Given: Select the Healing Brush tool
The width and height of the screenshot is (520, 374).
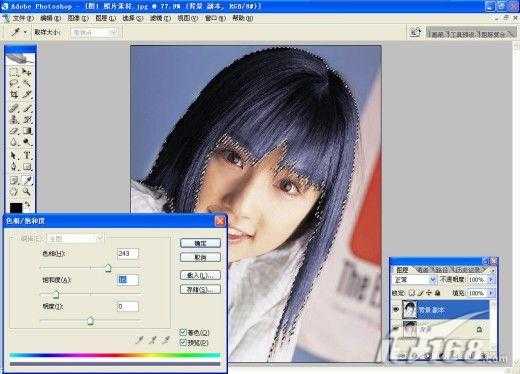Looking at the screenshot, I should click(x=14, y=107).
